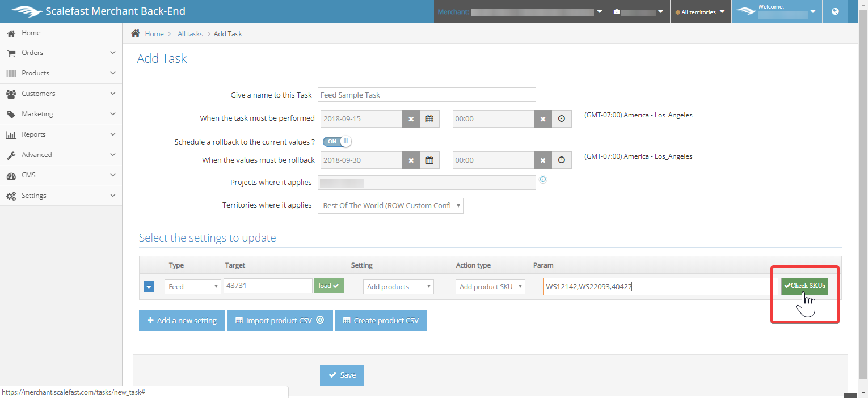This screenshot has width=868, height=398.
Task: Open the All territories selector in header
Action: (700, 12)
